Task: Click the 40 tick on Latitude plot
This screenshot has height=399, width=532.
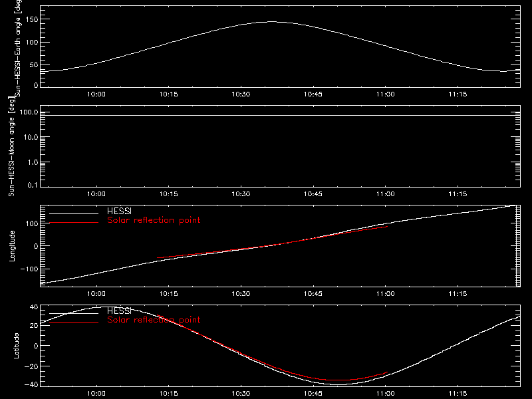Action: (34, 307)
